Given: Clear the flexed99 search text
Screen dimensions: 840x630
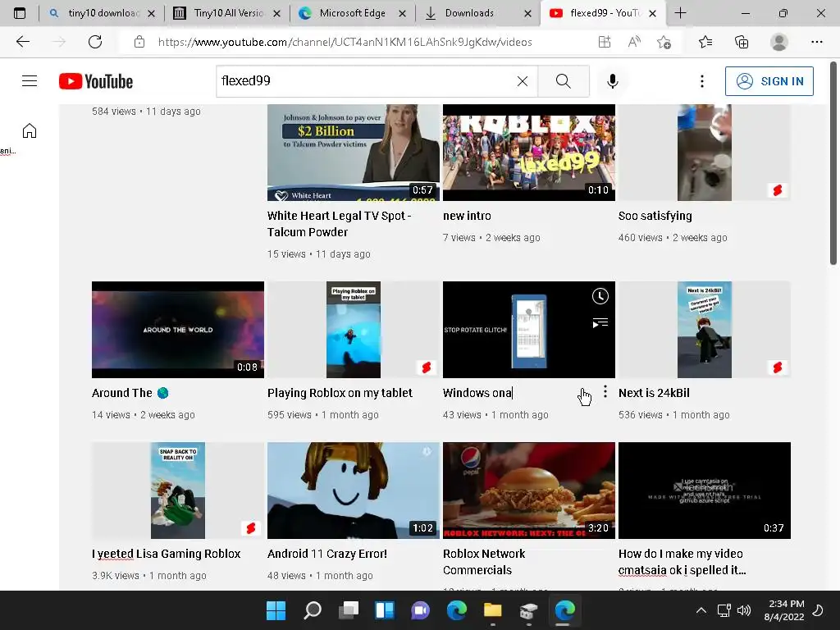Looking at the screenshot, I should coord(523,81).
